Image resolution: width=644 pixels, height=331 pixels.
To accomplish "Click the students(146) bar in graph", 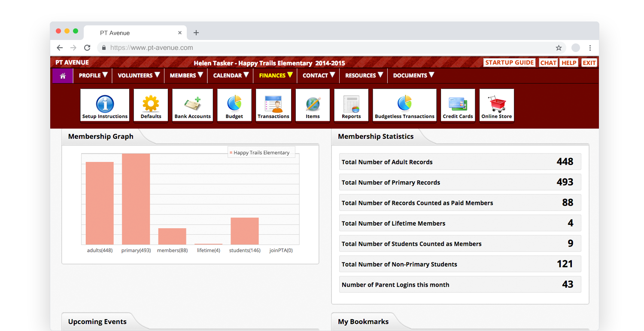I will click(x=245, y=231).
